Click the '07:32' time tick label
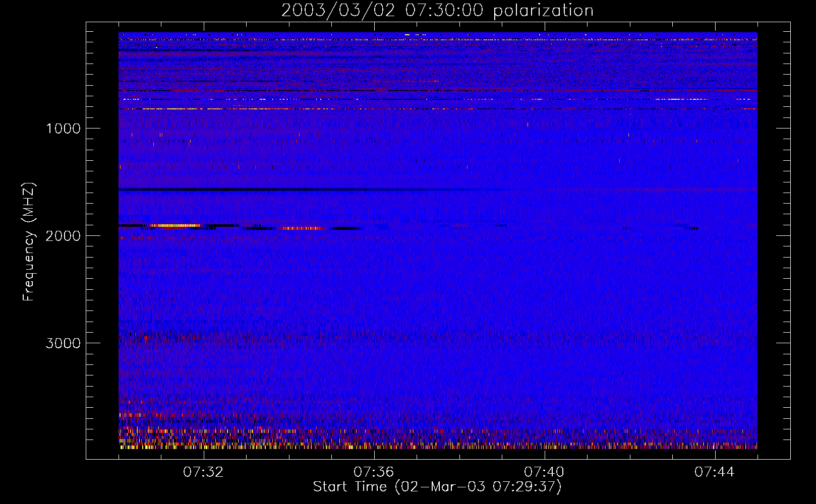 point(203,472)
